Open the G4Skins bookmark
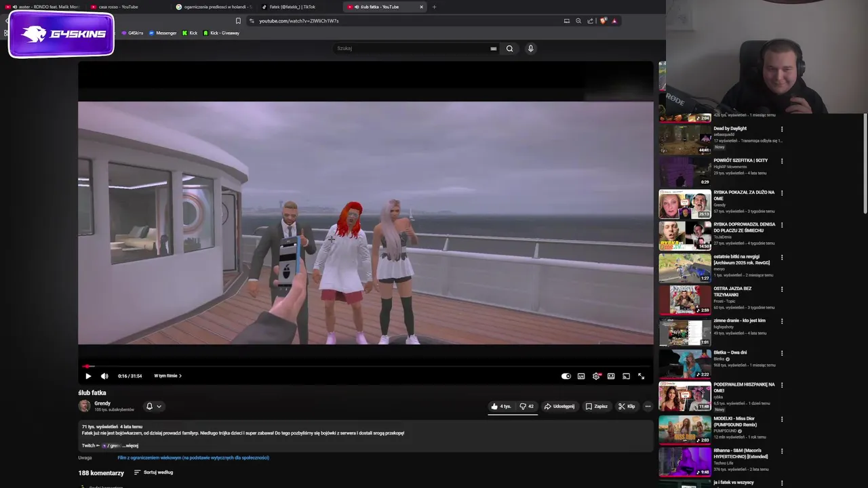The width and height of the screenshot is (868, 488). 133,33
